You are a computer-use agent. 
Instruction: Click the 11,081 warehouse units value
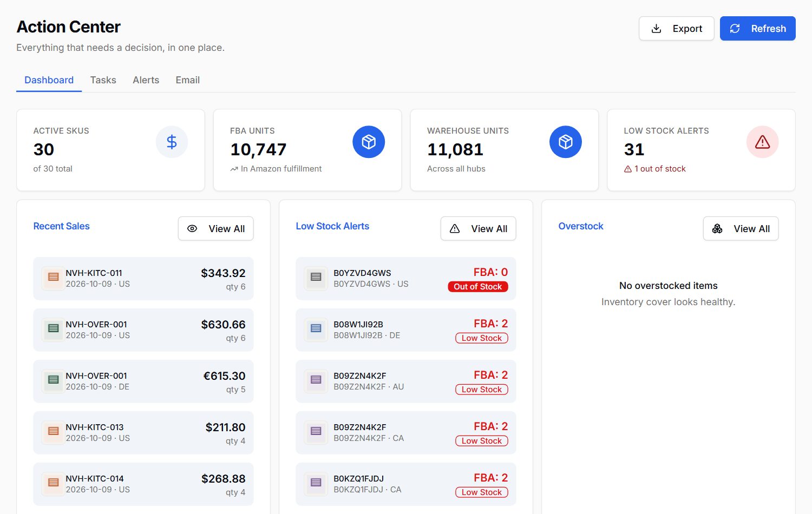coord(455,149)
